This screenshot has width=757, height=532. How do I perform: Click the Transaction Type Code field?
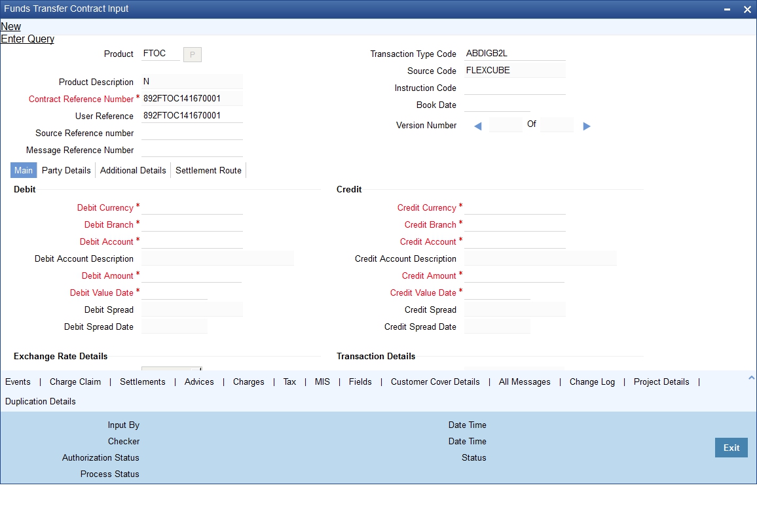(x=515, y=54)
